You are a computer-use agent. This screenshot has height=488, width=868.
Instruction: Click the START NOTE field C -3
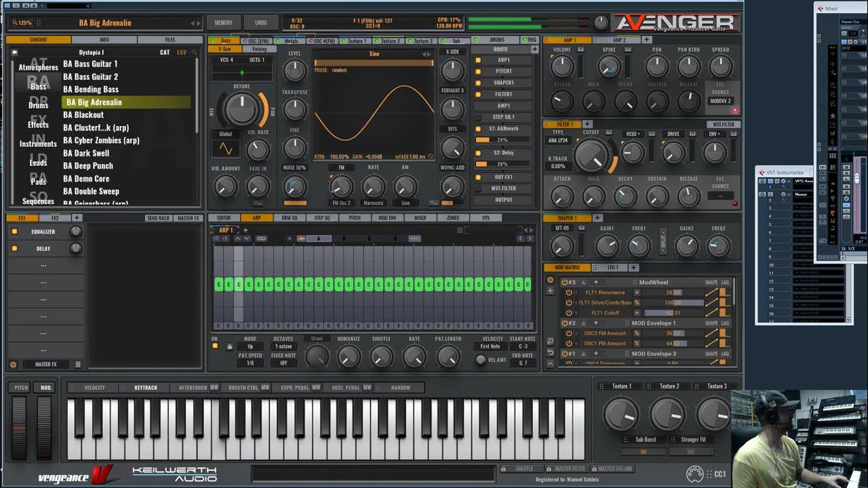(x=523, y=346)
